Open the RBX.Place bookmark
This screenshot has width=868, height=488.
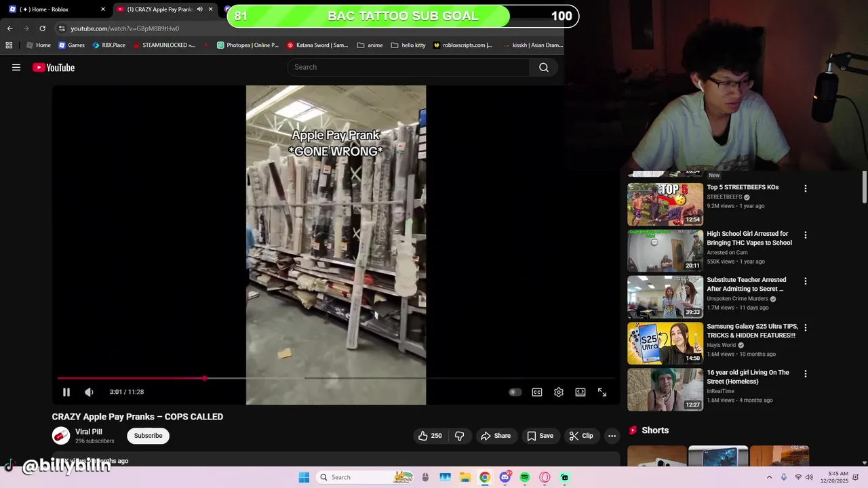108,45
